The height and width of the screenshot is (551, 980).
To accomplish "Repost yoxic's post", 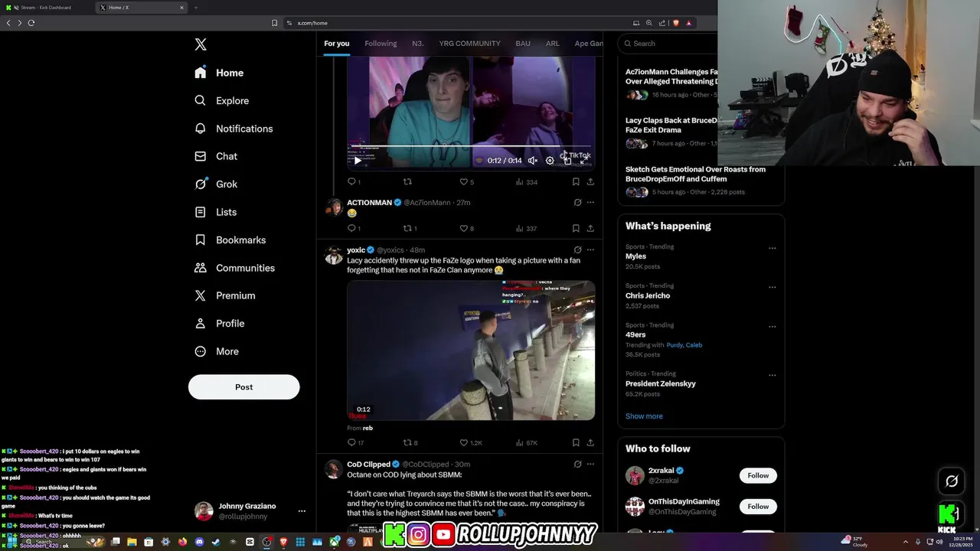I will click(410, 442).
